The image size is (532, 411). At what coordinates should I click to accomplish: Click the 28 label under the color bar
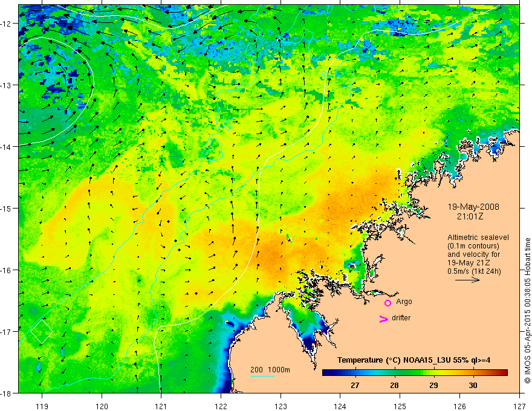[x=394, y=385]
